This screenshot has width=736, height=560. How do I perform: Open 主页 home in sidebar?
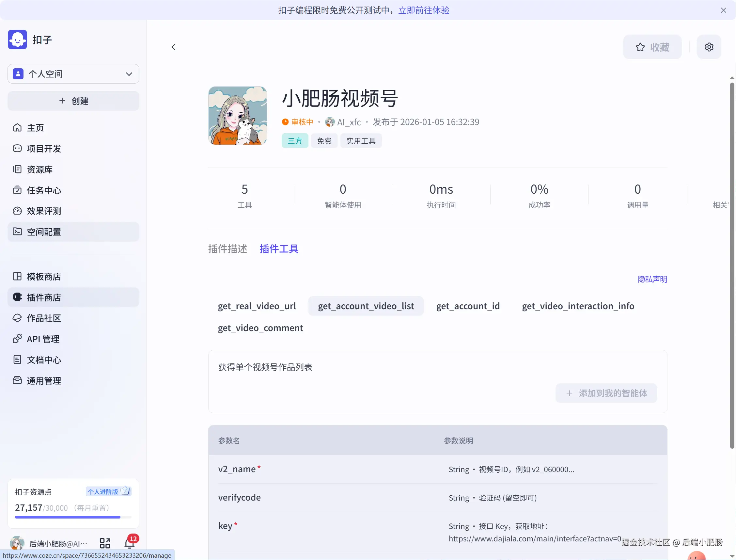(x=35, y=128)
